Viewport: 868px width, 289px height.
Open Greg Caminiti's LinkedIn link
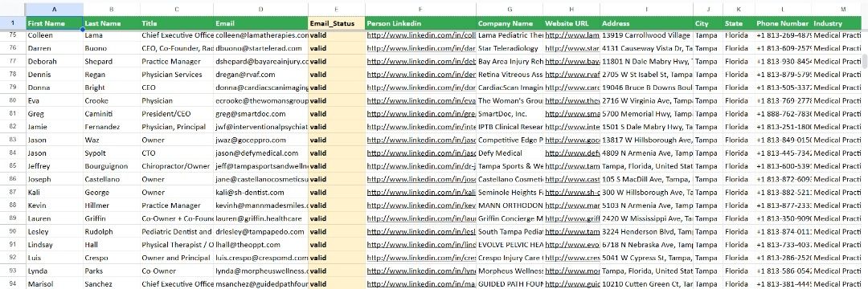coord(421,114)
